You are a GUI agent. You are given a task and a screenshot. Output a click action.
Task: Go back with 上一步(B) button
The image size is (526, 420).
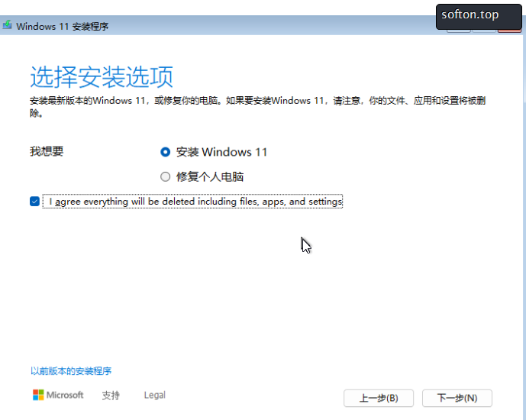point(379,398)
